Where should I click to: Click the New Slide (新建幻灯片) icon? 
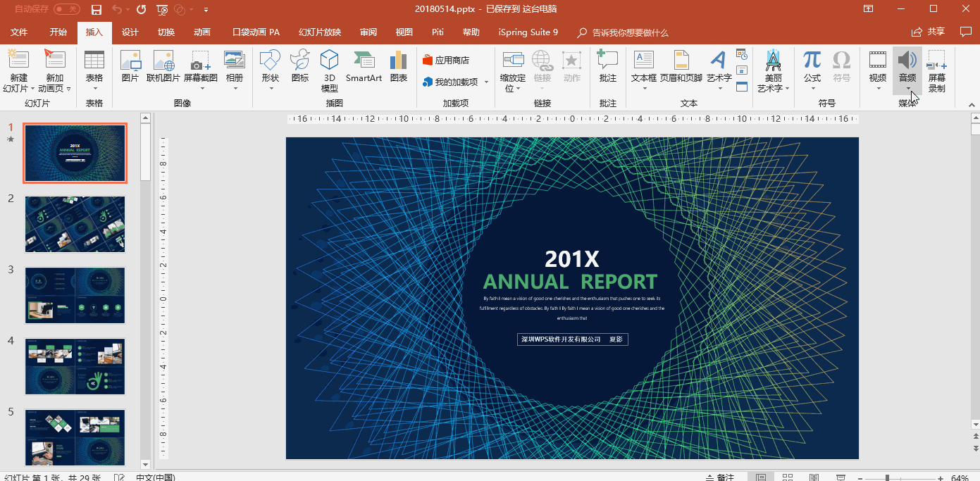18,59
